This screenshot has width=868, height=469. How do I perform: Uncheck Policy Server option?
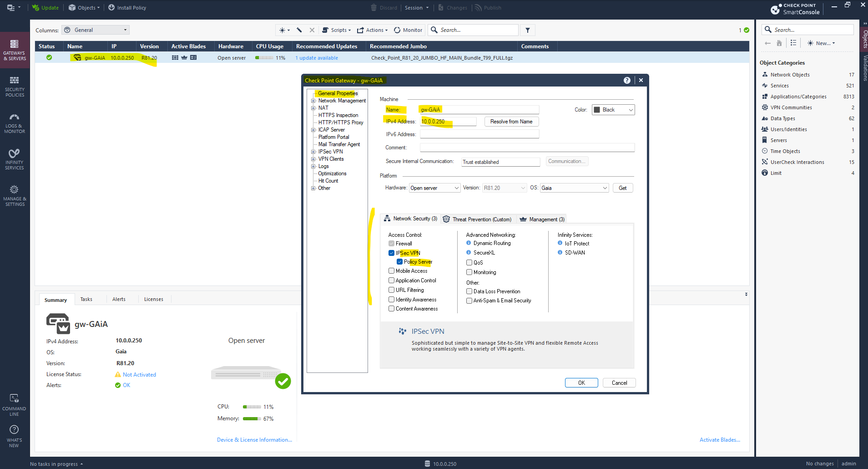[399, 262]
